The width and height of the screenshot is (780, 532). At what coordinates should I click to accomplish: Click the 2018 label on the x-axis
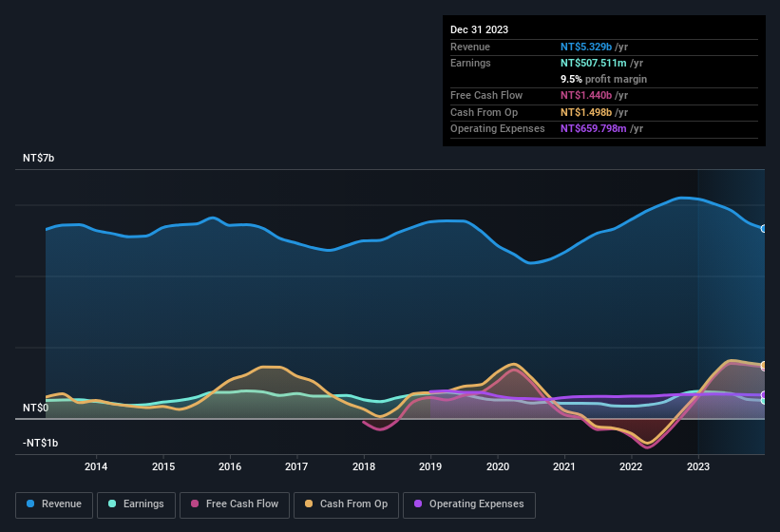(364, 466)
